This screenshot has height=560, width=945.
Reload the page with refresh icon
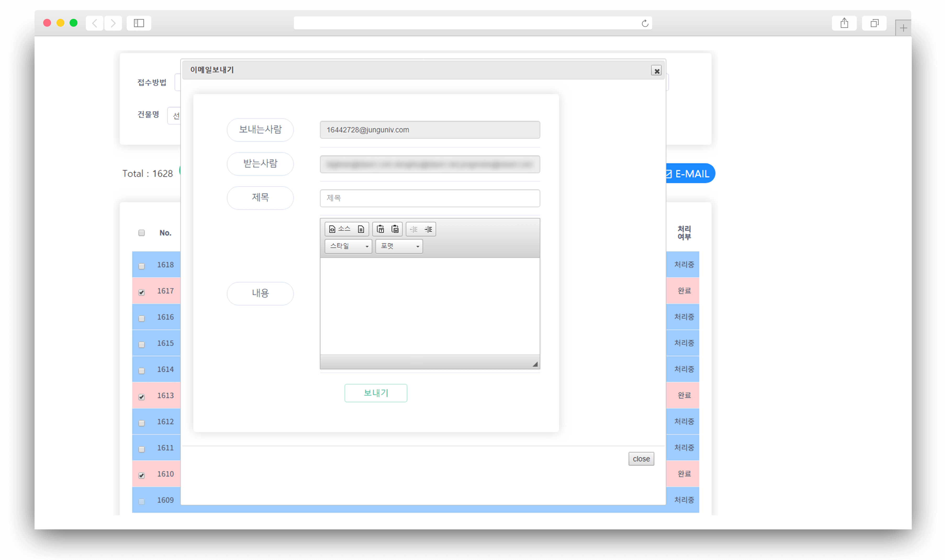(x=645, y=23)
